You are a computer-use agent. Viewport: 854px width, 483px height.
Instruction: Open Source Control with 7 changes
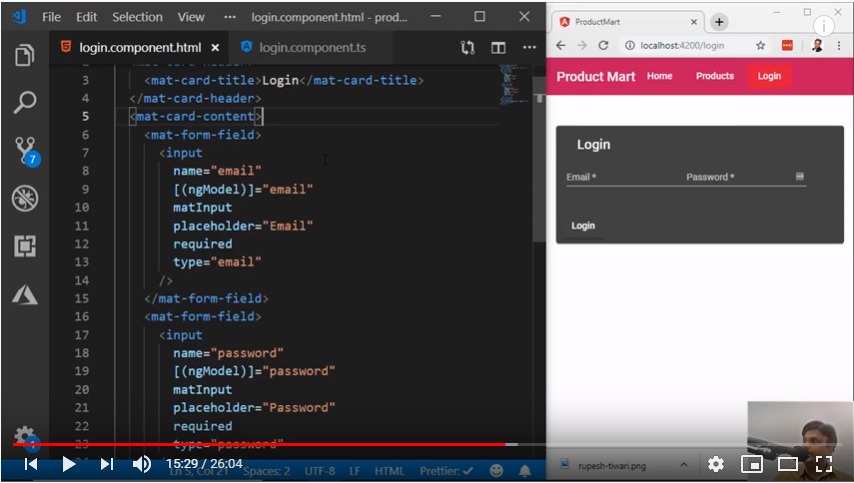click(25, 150)
